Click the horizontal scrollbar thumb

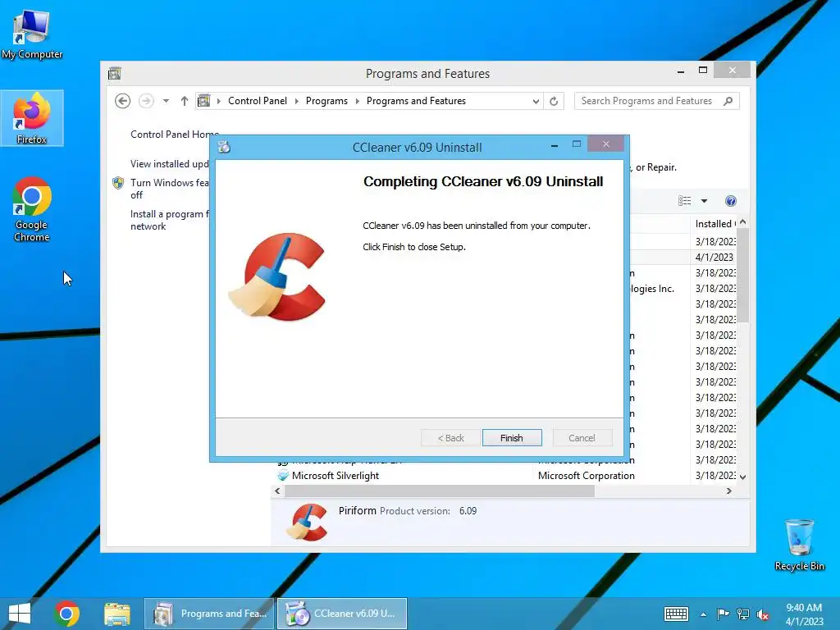point(440,491)
